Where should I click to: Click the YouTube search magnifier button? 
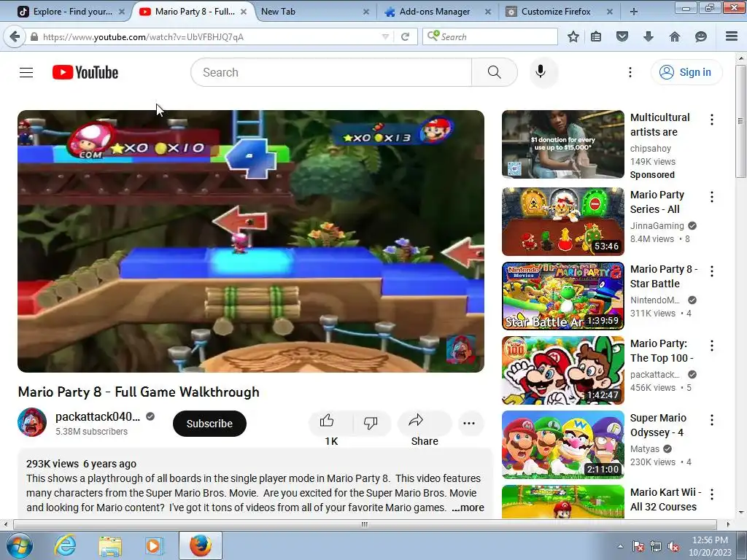(494, 72)
